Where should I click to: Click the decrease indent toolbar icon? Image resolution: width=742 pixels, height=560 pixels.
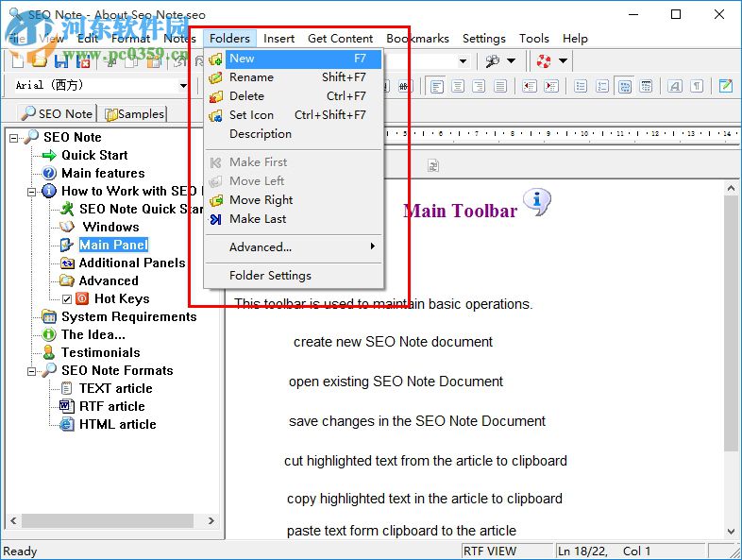529,86
